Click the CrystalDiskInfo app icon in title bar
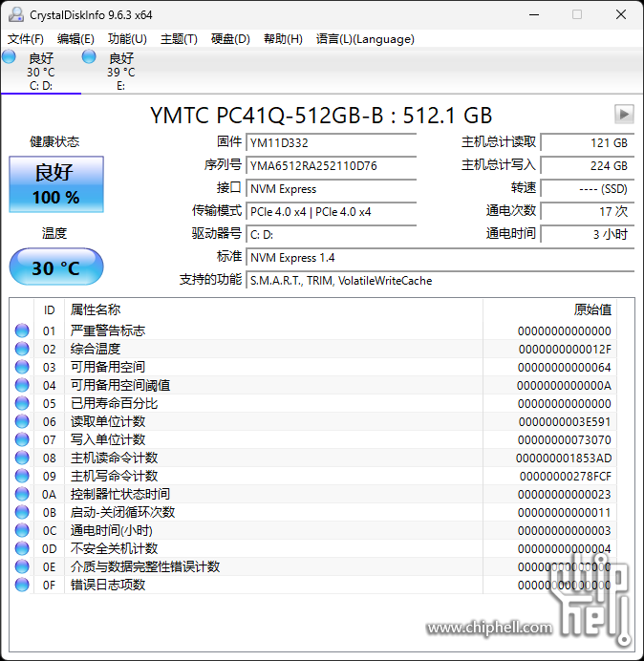This screenshot has height=661, width=644. pyautogui.click(x=16, y=14)
